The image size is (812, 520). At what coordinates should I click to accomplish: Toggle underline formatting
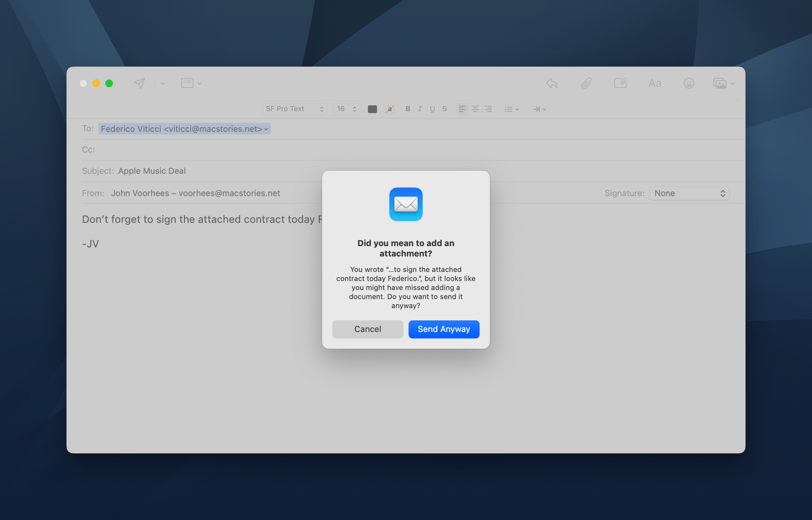(x=432, y=109)
